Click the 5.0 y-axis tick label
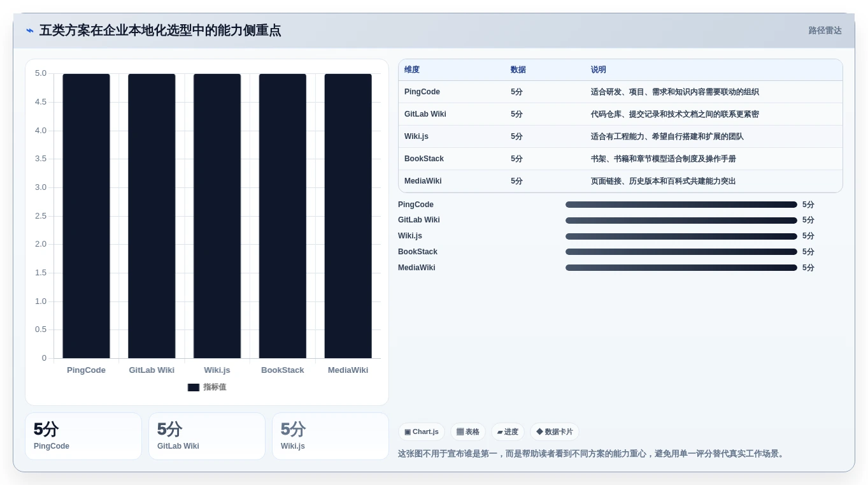The image size is (868, 485). (41, 73)
